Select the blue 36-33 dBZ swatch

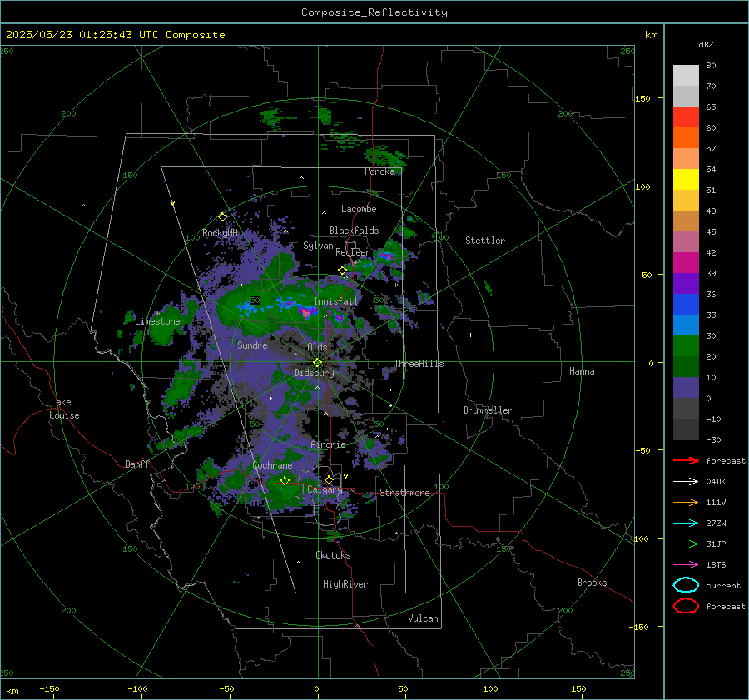tap(686, 305)
